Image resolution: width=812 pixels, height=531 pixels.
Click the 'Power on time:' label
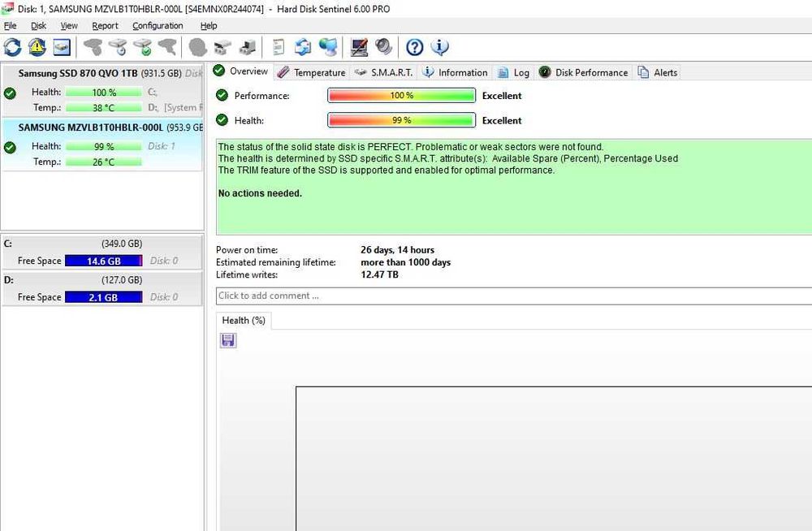tap(247, 250)
